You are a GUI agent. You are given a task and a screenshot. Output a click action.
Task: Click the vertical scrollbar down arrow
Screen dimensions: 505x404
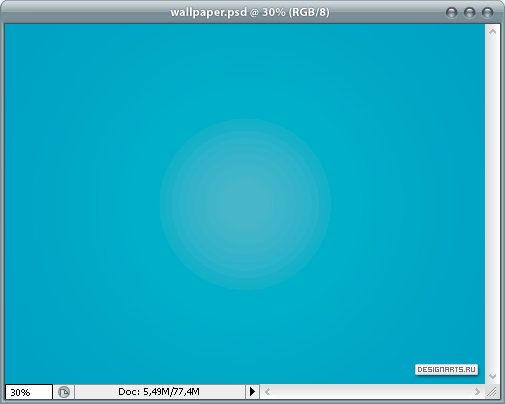coord(493,376)
